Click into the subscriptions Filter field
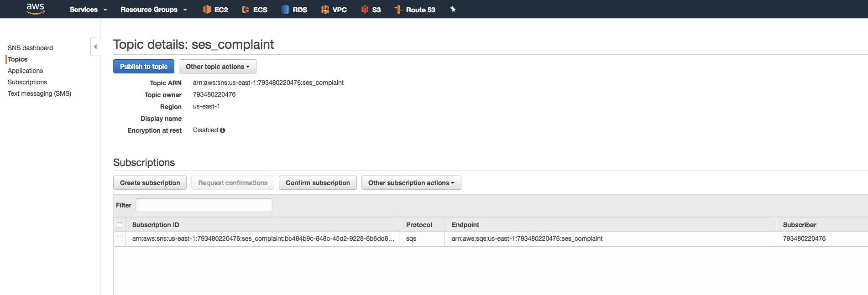868x295 pixels. (204, 205)
